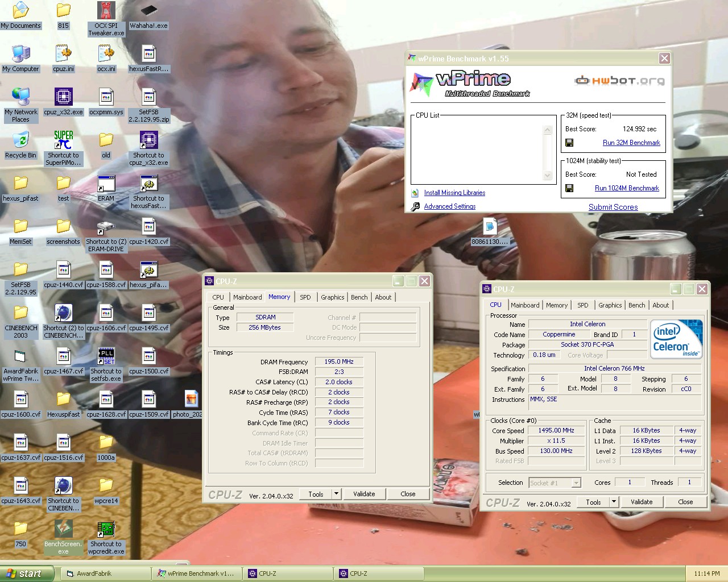The height and width of the screenshot is (582, 728).
Task: Switch to AwardFabrik taskbar button
Action: point(105,573)
